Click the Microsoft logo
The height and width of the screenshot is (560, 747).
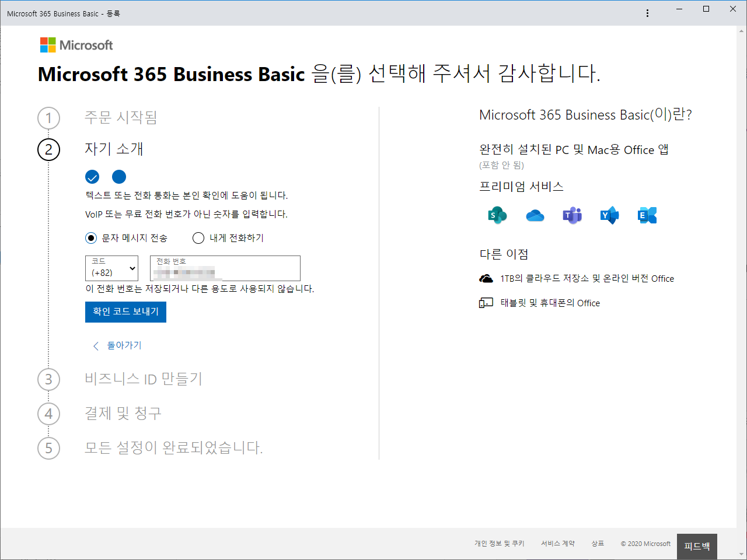(76, 45)
